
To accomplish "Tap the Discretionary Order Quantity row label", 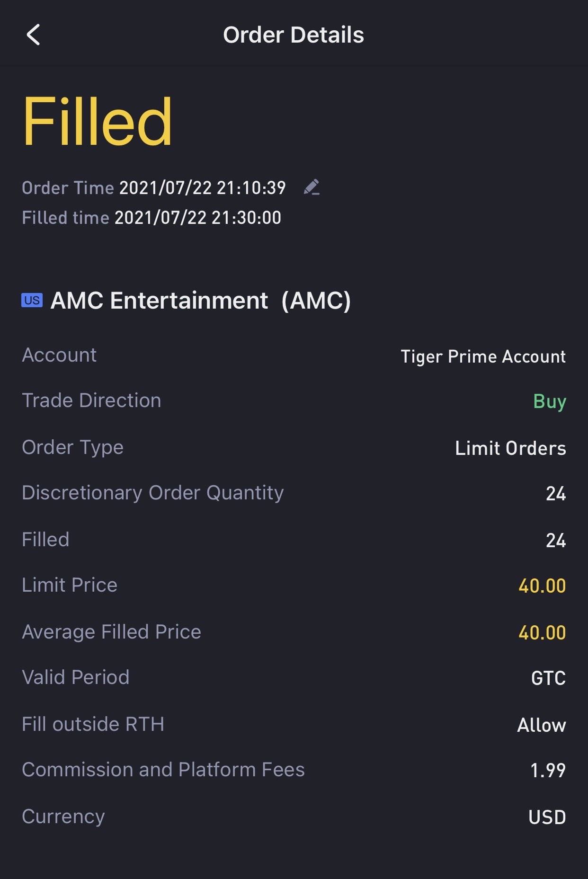I will click(x=153, y=493).
